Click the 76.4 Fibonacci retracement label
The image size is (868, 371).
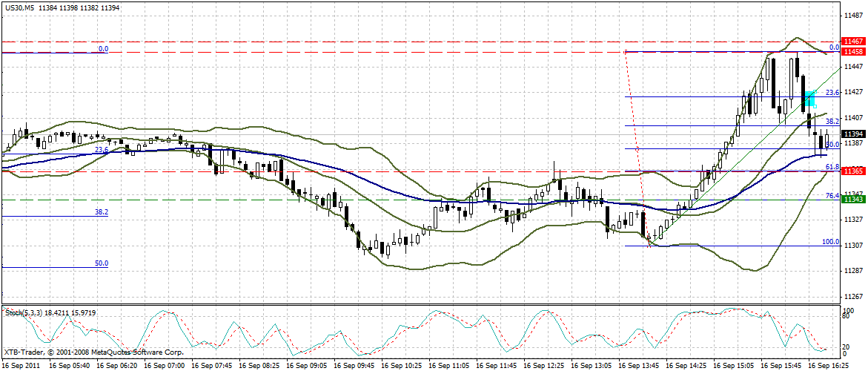(832, 196)
